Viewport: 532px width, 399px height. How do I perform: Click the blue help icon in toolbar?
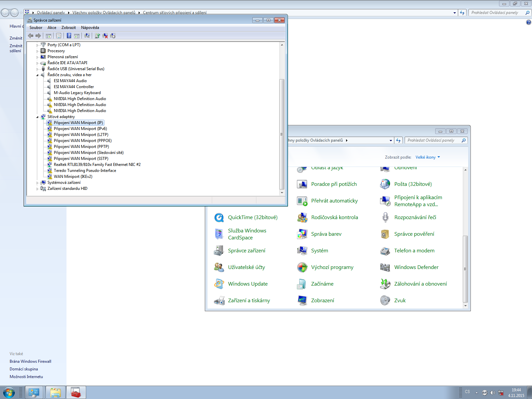click(69, 36)
